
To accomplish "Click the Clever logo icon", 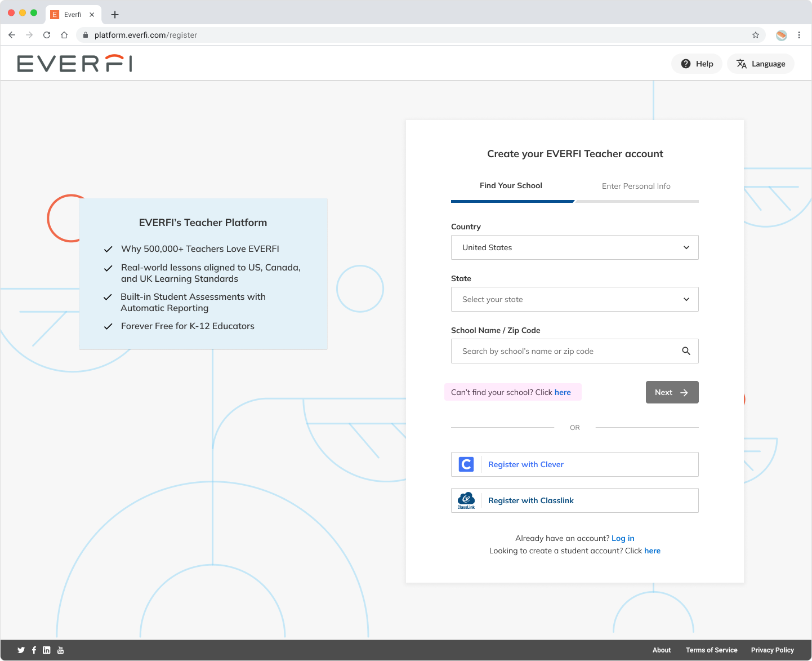I will [x=466, y=464].
